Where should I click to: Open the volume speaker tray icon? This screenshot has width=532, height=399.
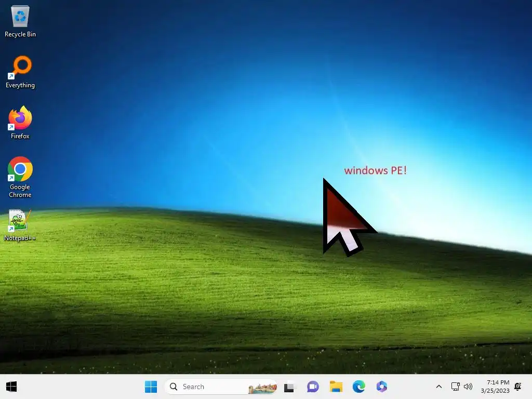(x=468, y=387)
